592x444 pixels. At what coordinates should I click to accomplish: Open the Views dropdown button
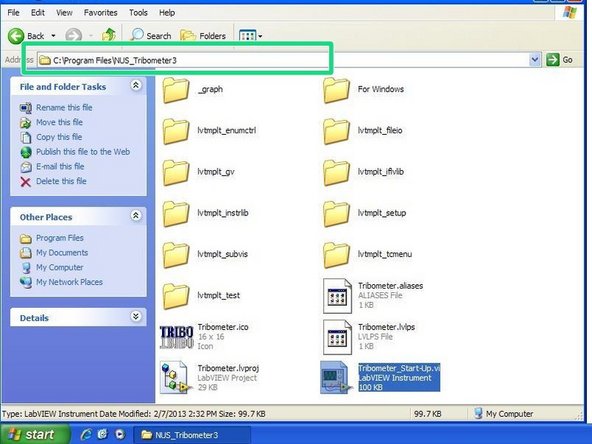coord(251,36)
